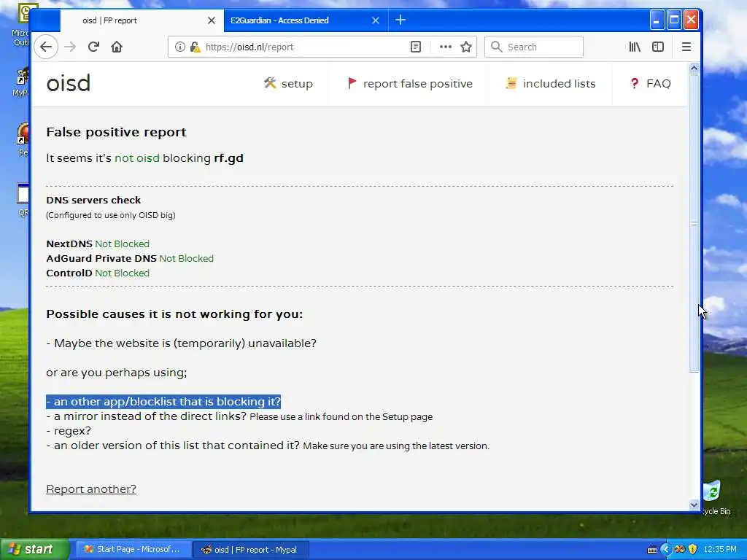
Task: Open page actions three-dots menu
Action: pos(446,47)
